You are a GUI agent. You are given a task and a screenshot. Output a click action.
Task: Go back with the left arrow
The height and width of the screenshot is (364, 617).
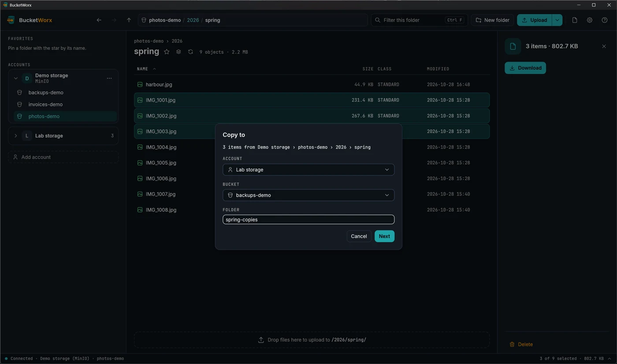click(x=99, y=20)
